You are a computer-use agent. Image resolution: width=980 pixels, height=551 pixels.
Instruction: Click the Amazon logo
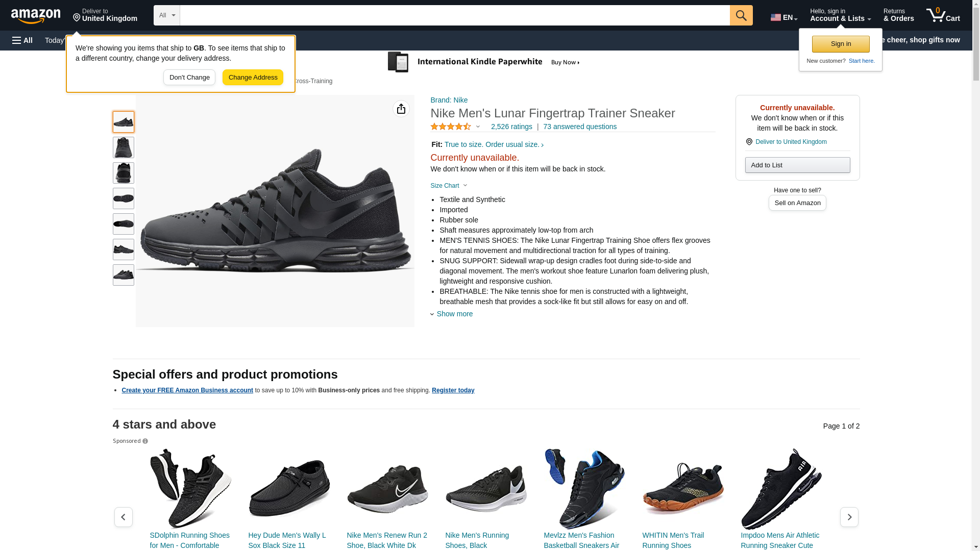[36, 16]
